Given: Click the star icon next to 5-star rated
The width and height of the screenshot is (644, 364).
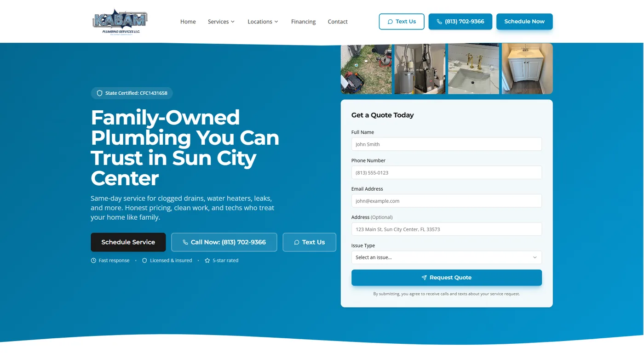Looking at the screenshot, I should [x=207, y=261].
